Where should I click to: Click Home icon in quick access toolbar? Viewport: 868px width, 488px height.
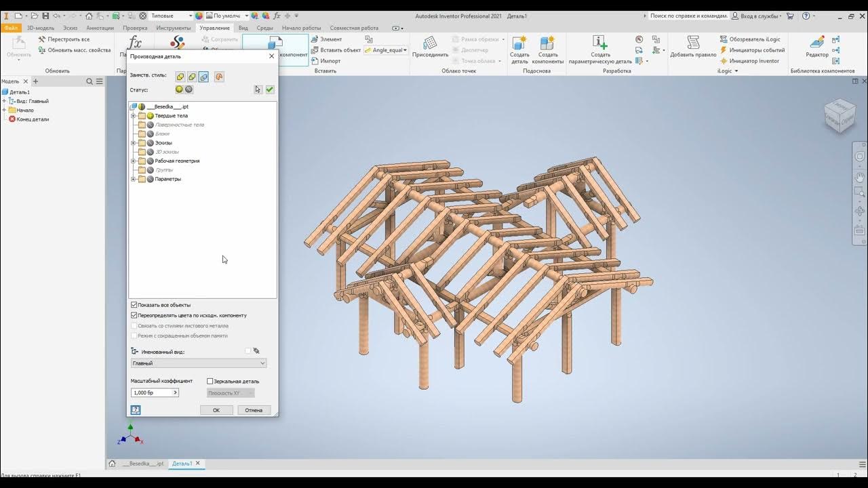pyautogui.click(x=89, y=16)
